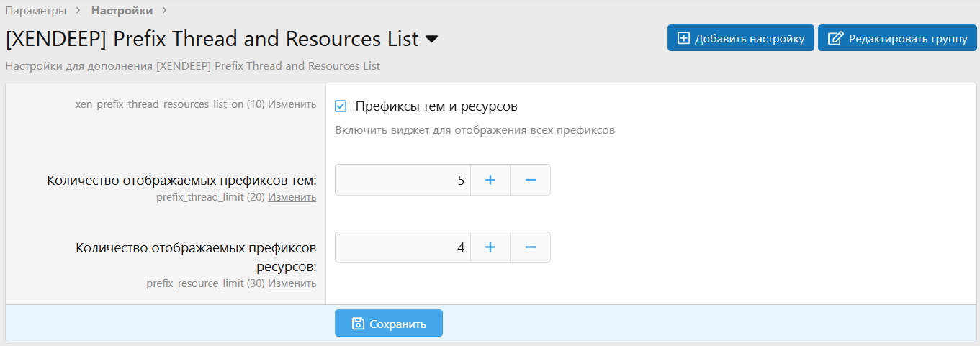Click the breadcrumb chevron after Настройки
The height and width of the screenshot is (346, 980).
(164, 11)
